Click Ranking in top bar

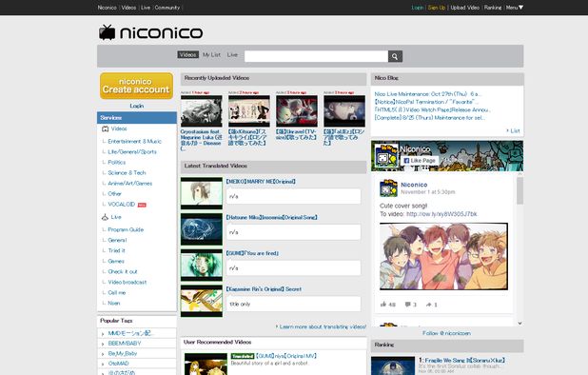493,8
